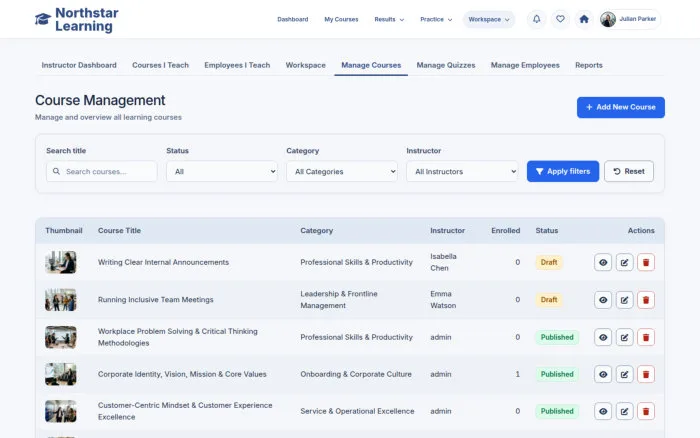Delete Workplace Problem Solving course
The height and width of the screenshot is (438, 700).
click(646, 338)
